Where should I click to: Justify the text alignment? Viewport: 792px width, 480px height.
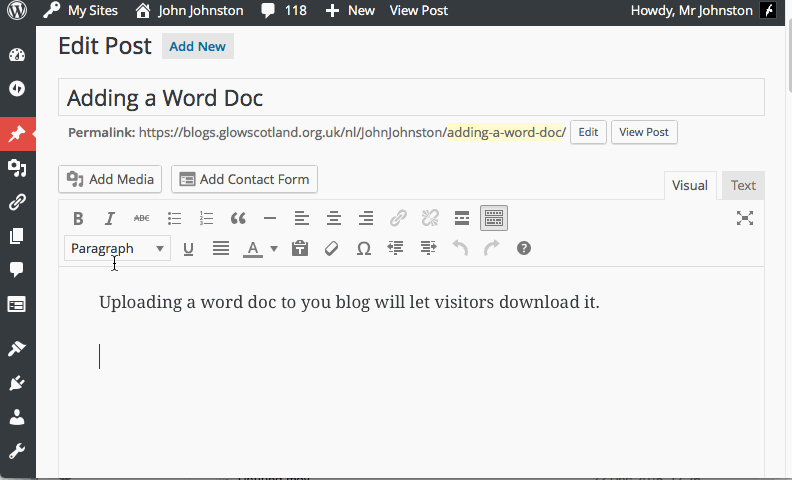(221, 248)
